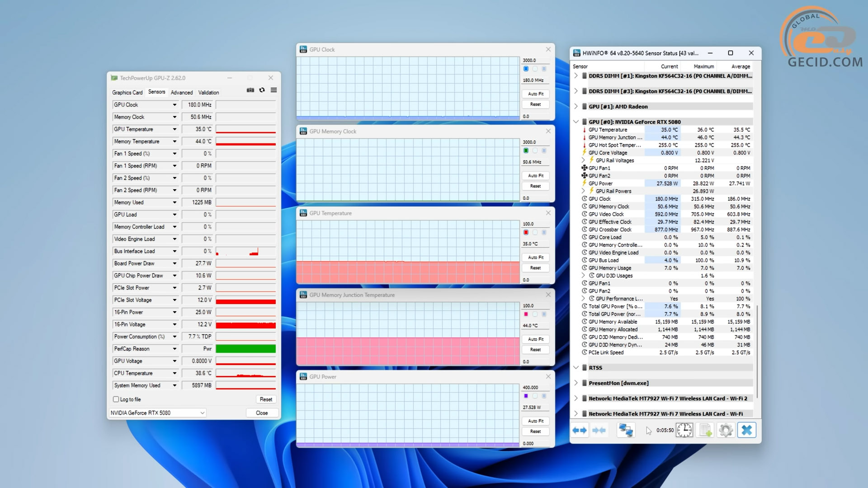The image size is (868, 488).
Task: Open the Memory Temperature sensor dropdown
Action: click(175, 141)
